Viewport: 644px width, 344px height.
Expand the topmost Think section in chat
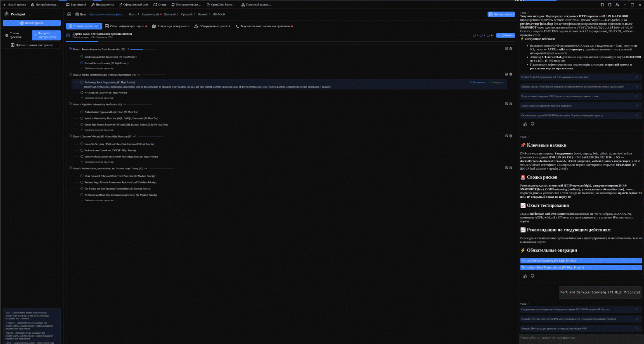(x=524, y=13)
